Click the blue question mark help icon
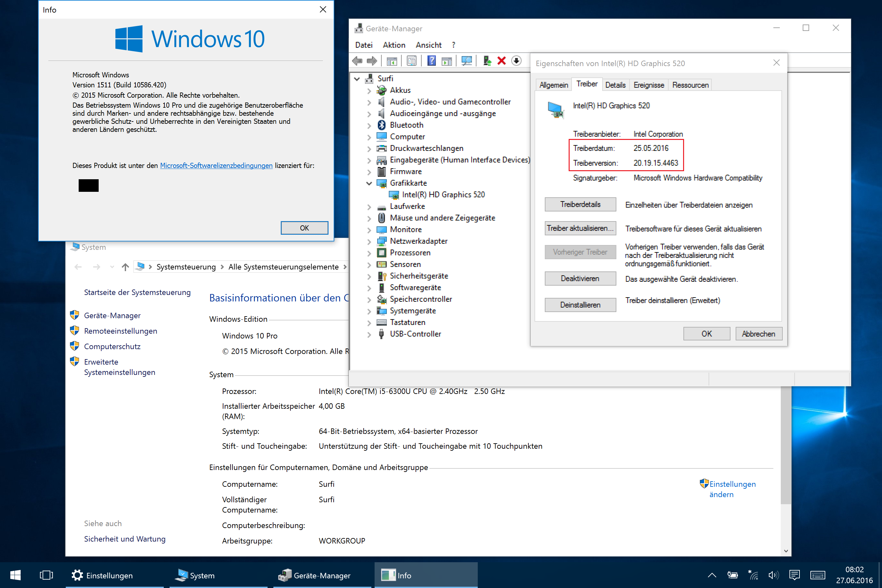This screenshot has height=588, width=882. coord(432,61)
